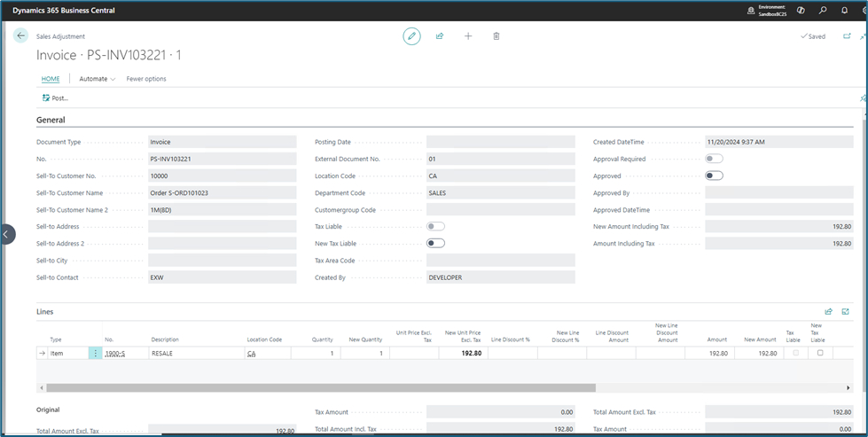868x437 pixels.
Task: Click the Lines section header
Action: point(45,311)
